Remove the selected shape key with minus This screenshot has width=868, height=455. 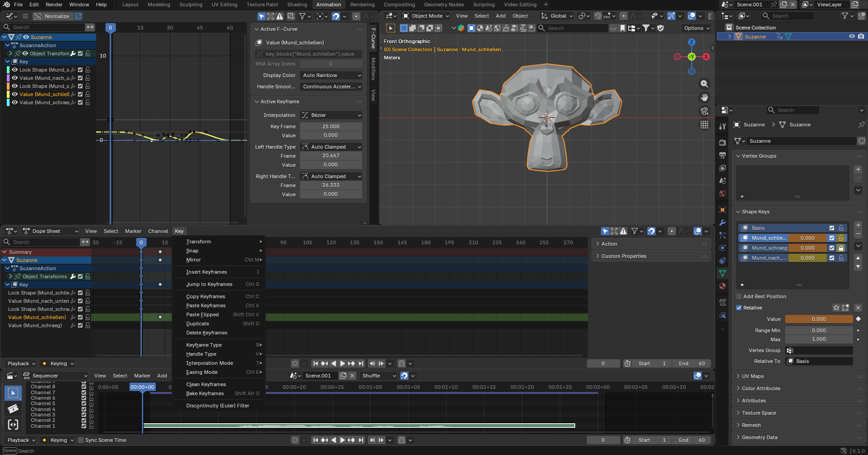858,234
